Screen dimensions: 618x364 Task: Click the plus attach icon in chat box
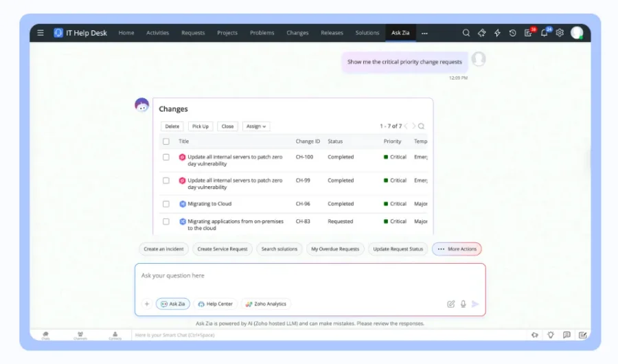point(147,304)
